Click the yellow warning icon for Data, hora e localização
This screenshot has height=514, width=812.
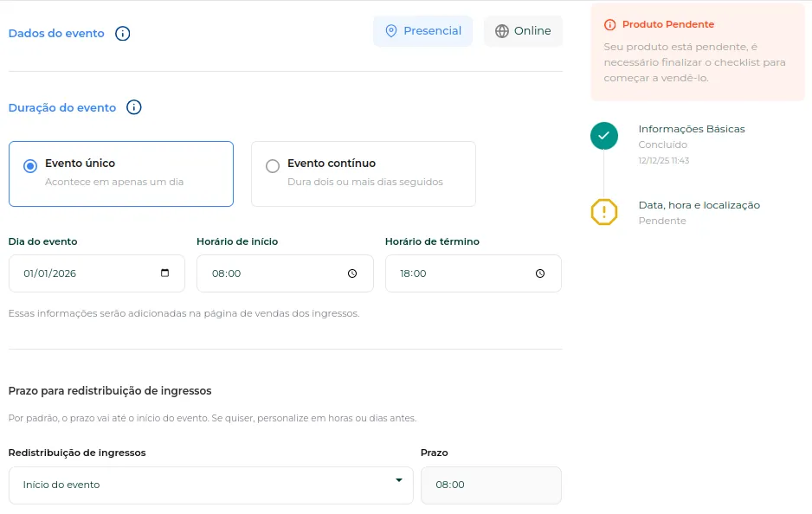(x=604, y=212)
